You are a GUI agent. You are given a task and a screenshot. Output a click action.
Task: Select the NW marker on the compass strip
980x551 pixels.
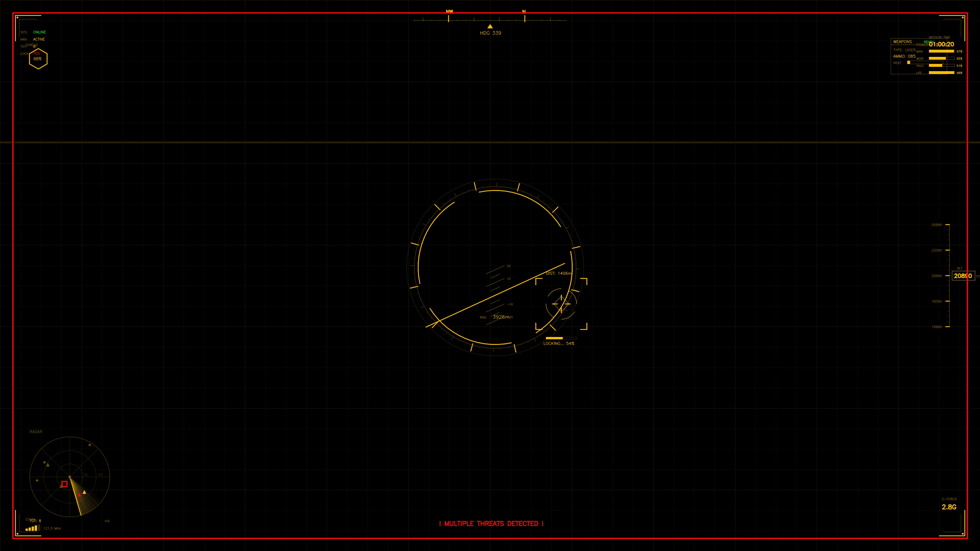pyautogui.click(x=449, y=12)
